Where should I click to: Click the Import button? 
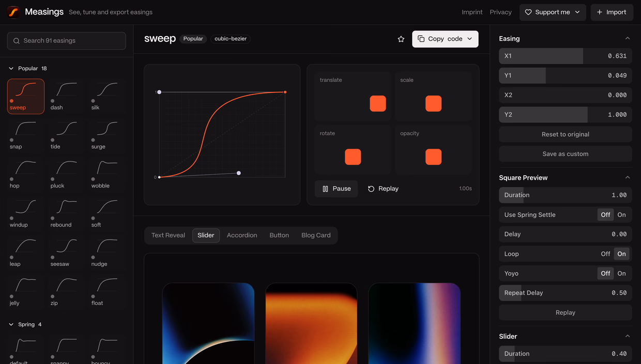coord(612,12)
